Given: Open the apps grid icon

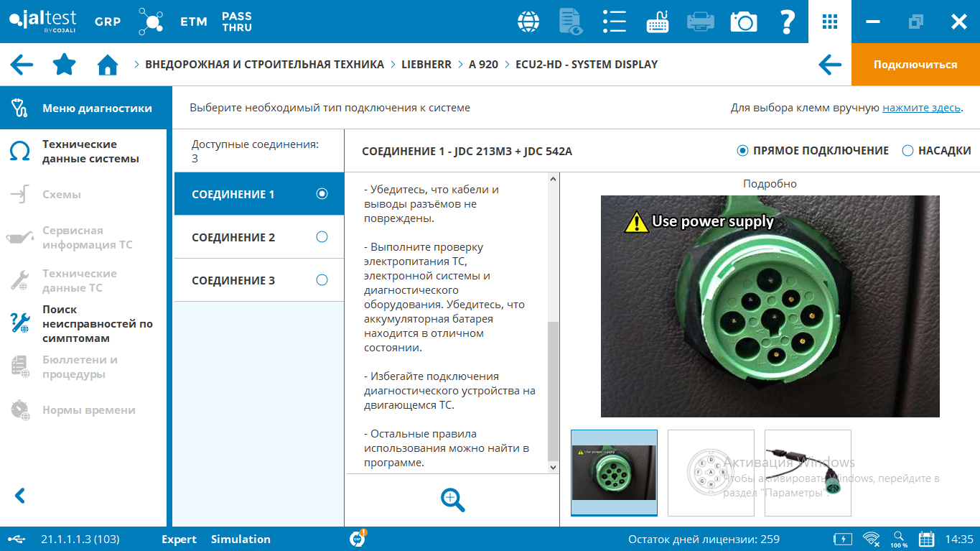Looking at the screenshot, I should [x=830, y=22].
